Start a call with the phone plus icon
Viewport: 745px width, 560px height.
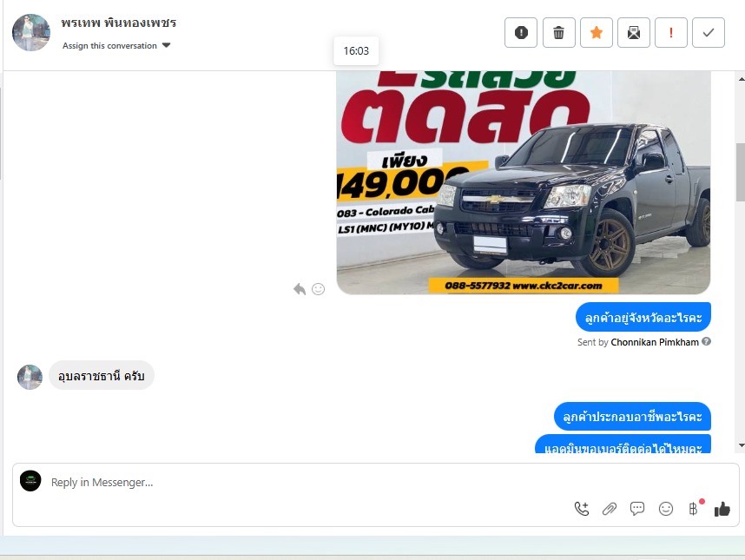pyautogui.click(x=582, y=509)
